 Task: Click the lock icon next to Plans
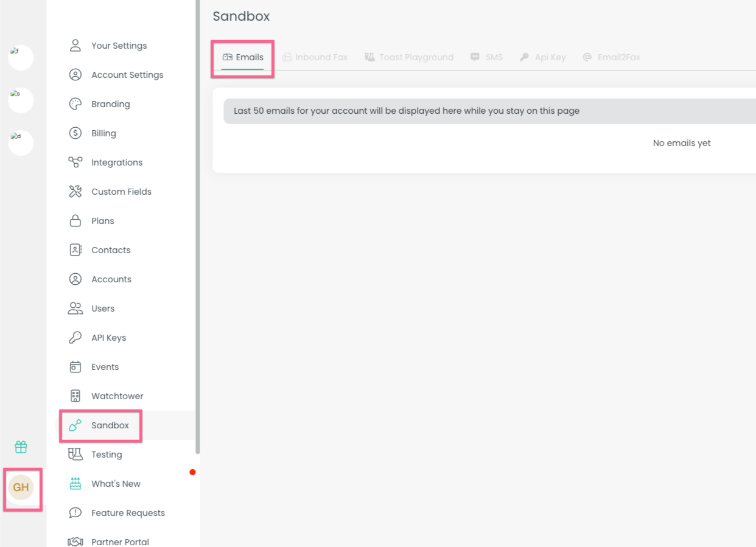coord(75,220)
